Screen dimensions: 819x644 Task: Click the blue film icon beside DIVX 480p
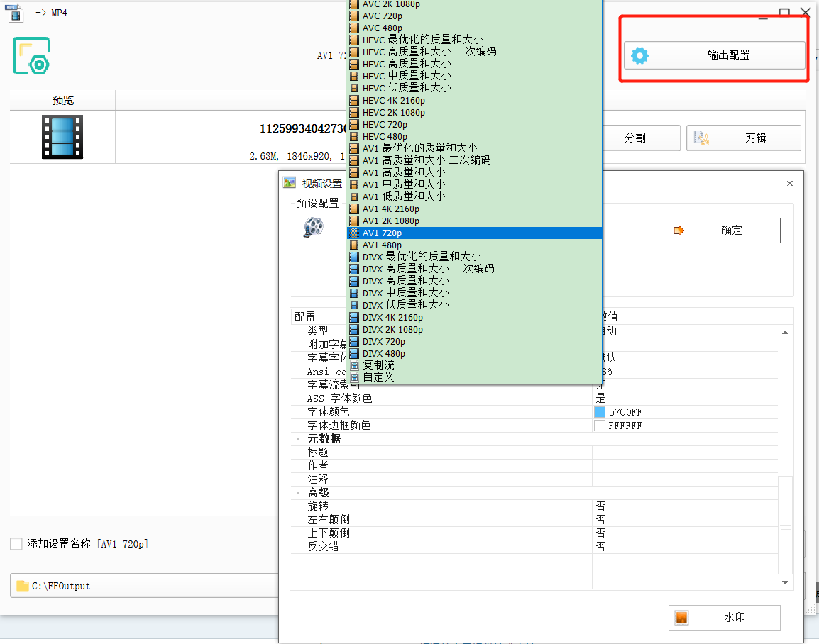(x=354, y=353)
